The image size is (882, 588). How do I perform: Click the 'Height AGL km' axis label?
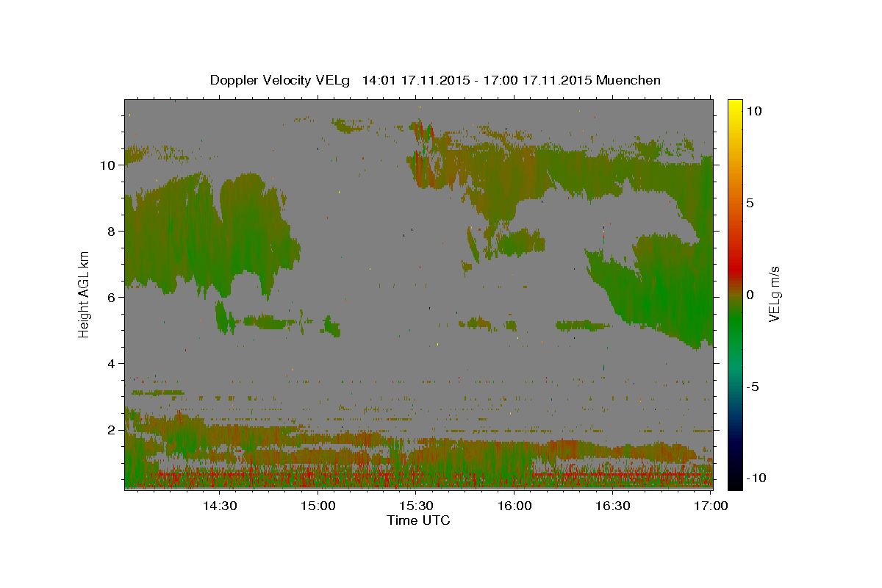[85, 293]
